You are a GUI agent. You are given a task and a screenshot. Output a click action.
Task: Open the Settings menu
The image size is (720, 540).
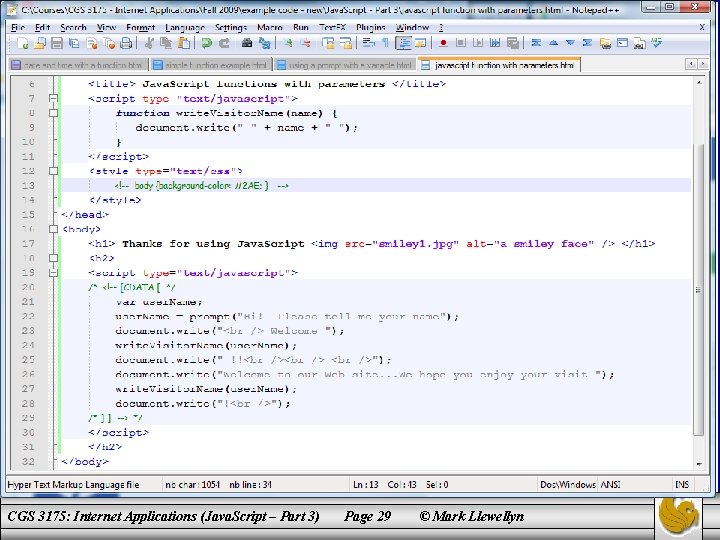(231, 28)
